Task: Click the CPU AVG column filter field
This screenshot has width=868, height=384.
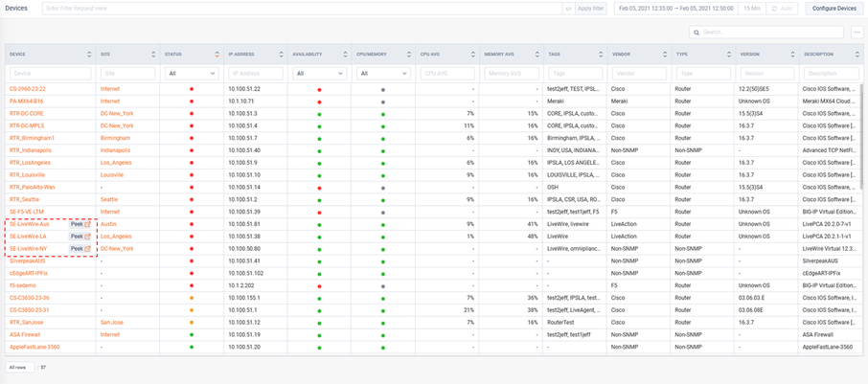Action: [x=447, y=73]
